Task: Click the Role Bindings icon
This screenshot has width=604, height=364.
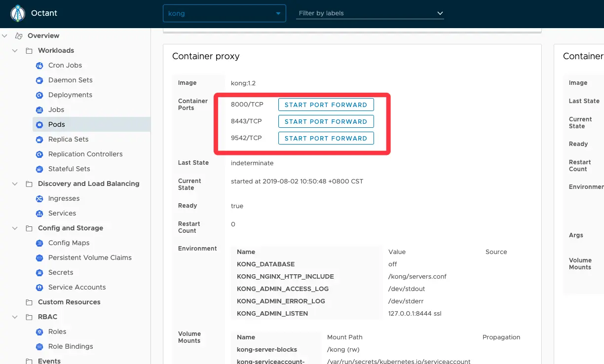Action: click(x=39, y=346)
